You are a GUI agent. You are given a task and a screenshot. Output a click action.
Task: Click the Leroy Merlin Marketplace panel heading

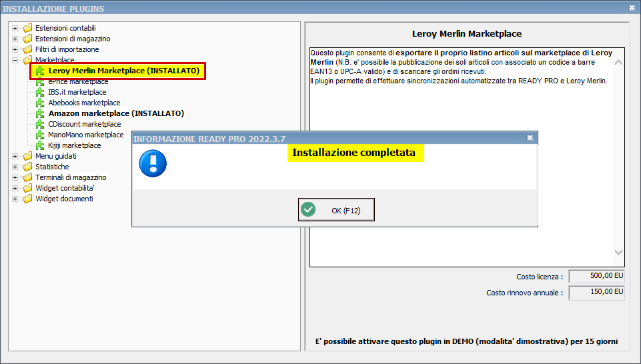click(x=467, y=34)
